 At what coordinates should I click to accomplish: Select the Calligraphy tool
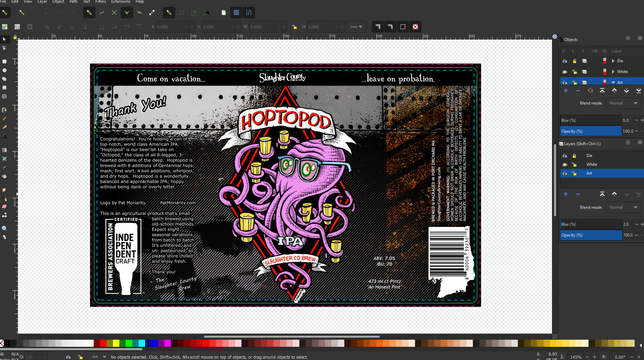click(4, 128)
